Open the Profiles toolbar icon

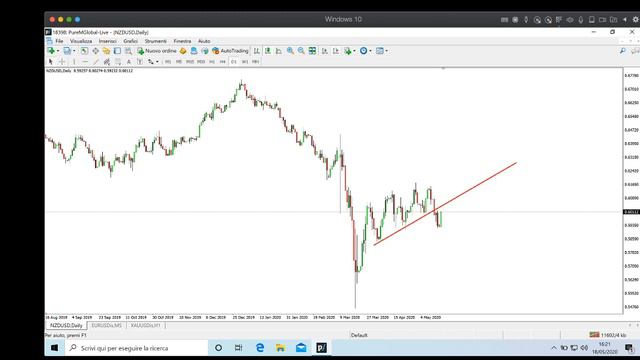[67, 51]
